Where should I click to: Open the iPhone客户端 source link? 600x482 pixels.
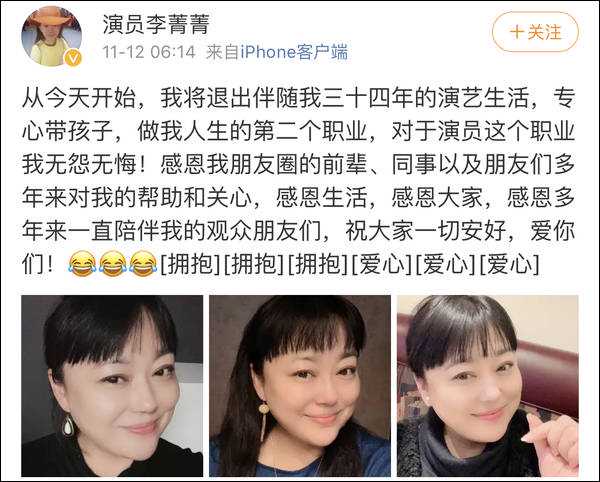click(294, 52)
